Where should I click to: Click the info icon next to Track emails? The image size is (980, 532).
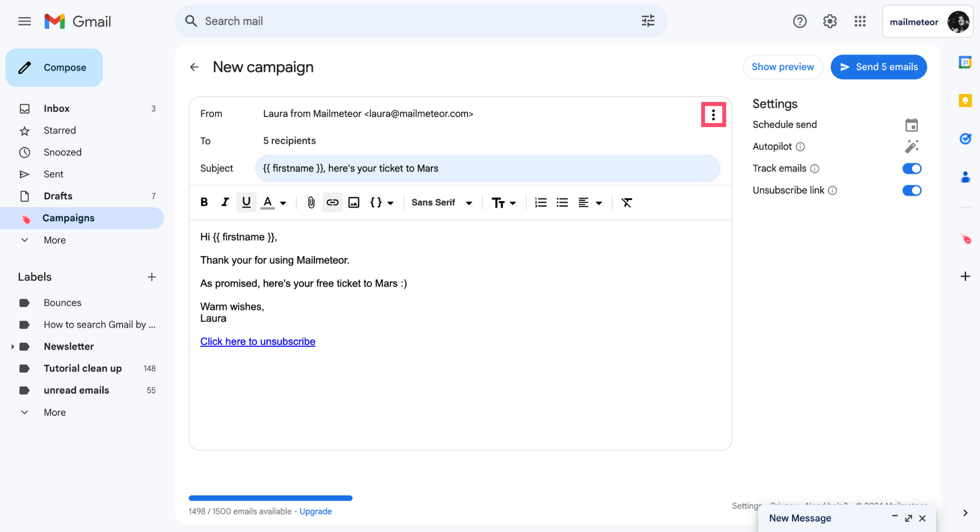[x=814, y=169]
